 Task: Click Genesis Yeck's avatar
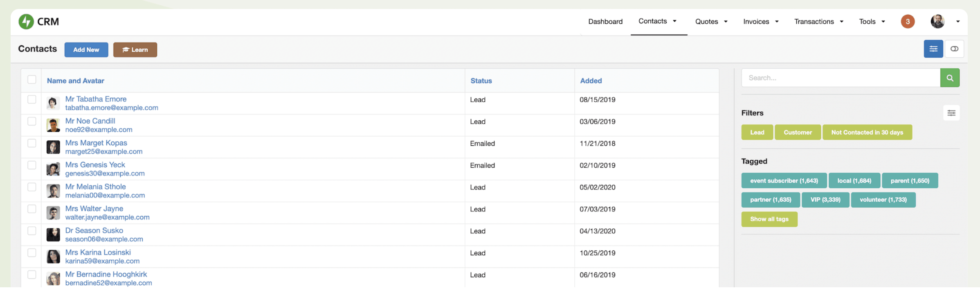click(x=53, y=169)
